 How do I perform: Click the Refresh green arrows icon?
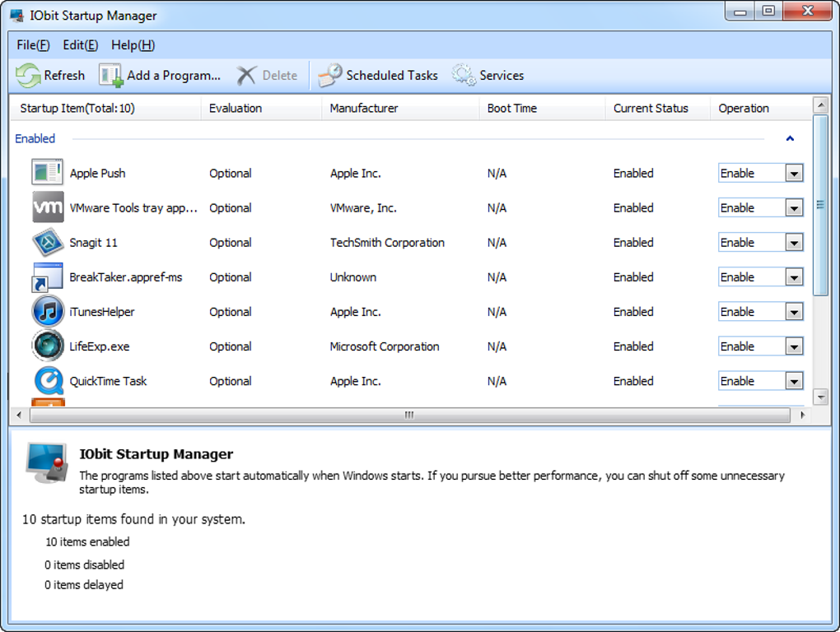(x=28, y=76)
